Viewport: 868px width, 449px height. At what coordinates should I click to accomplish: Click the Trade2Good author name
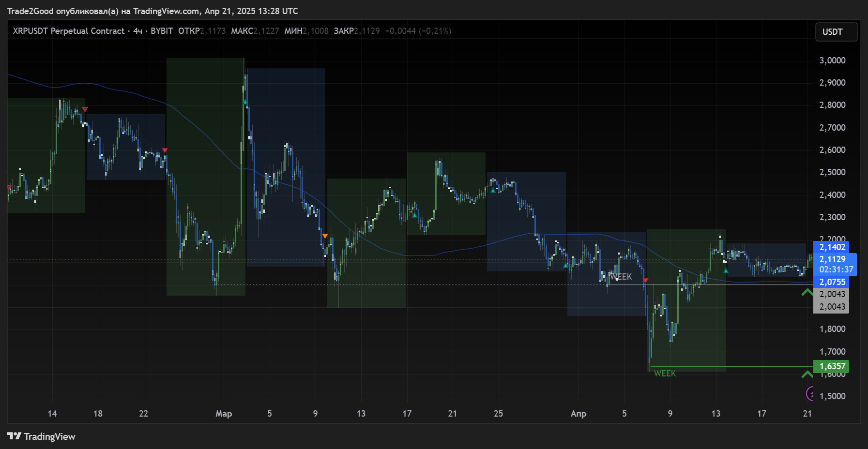point(30,11)
